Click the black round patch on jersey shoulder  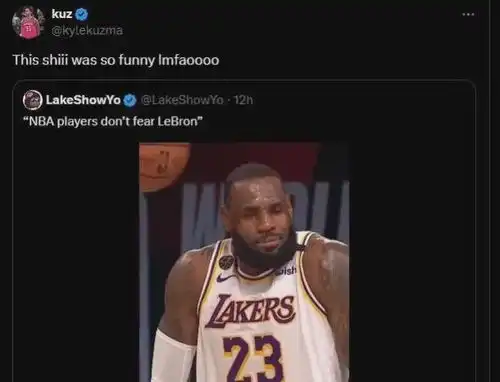point(225,263)
